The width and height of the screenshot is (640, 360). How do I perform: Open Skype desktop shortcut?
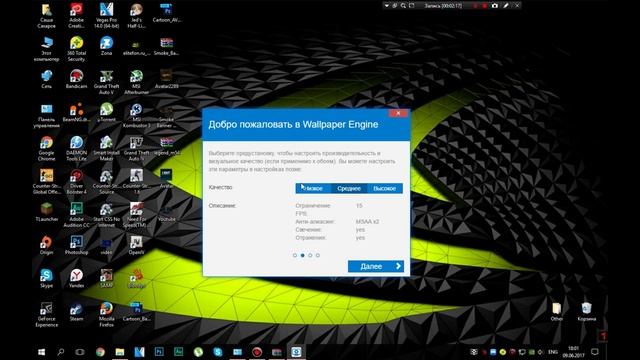47,278
